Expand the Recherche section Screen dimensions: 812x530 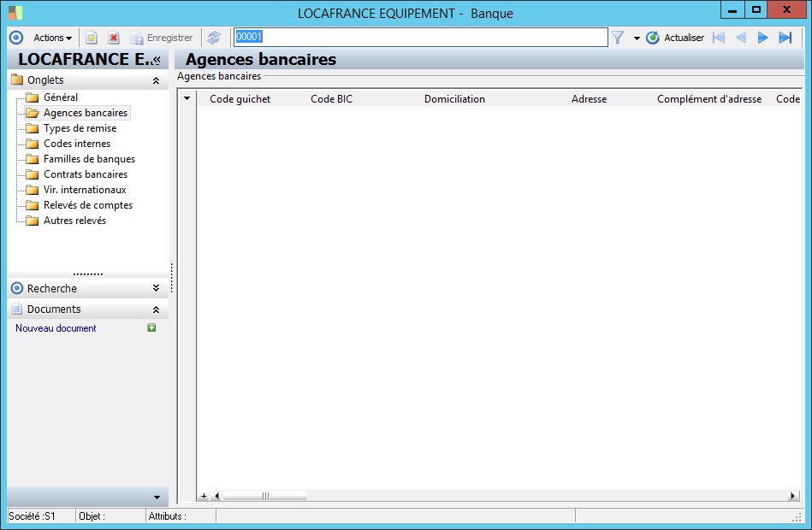(x=156, y=288)
